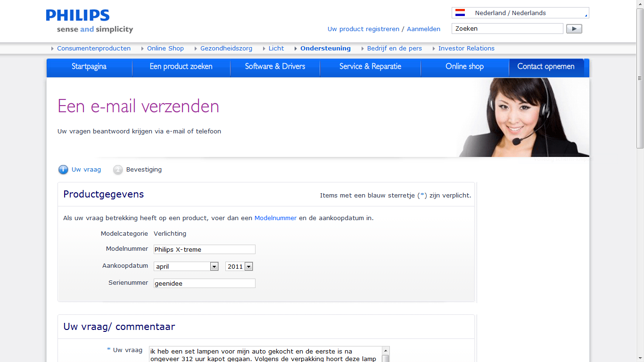The height and width of the screenshot is (362, 644).
Task: Open the Contact opnemen tab
Action: coord(546,67)
